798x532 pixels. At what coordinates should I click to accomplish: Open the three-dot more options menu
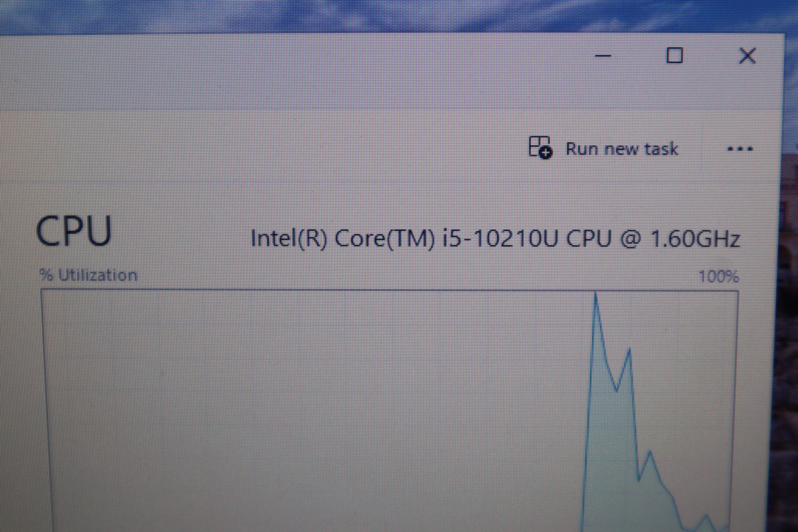[x=740, y=149]
